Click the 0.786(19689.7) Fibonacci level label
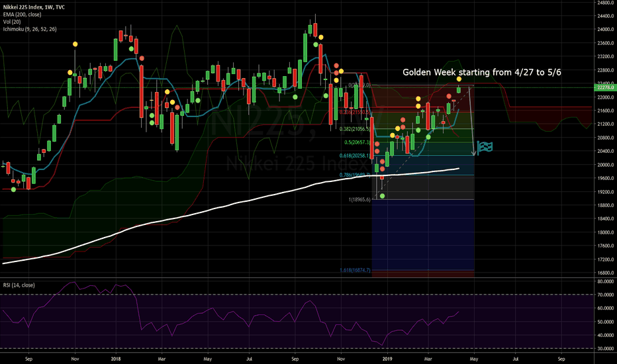Screen dimensions: 617x364 (x=355, y=175)
